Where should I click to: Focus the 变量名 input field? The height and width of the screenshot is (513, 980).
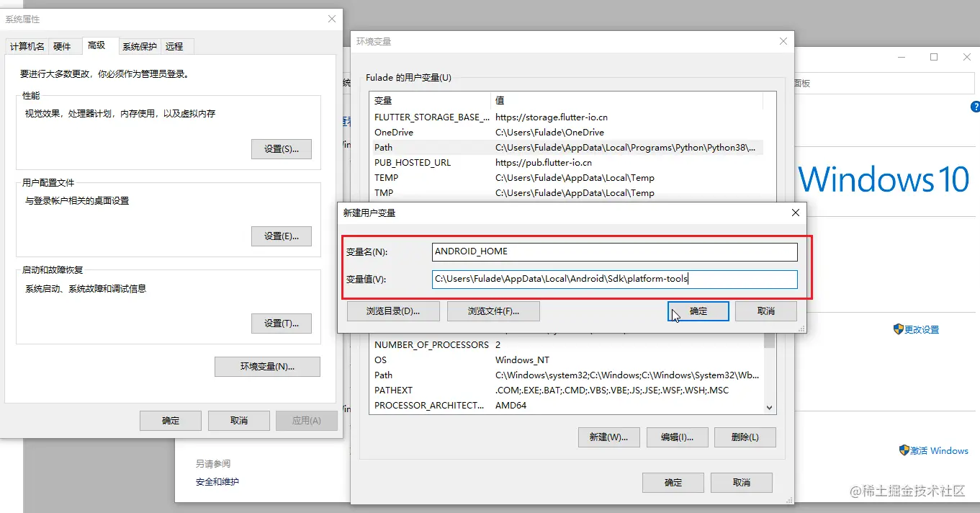[x=615, y=251]
